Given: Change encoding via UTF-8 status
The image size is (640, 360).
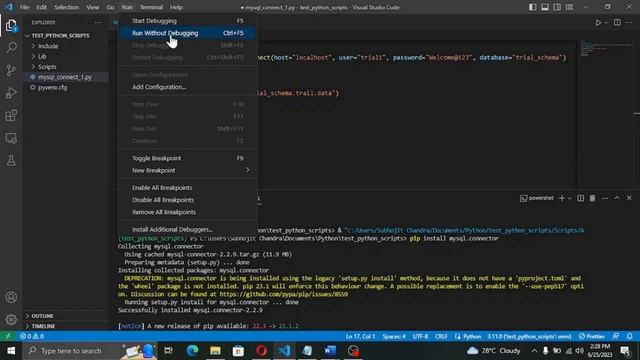Looking at the screenshot, I should 420,336.
